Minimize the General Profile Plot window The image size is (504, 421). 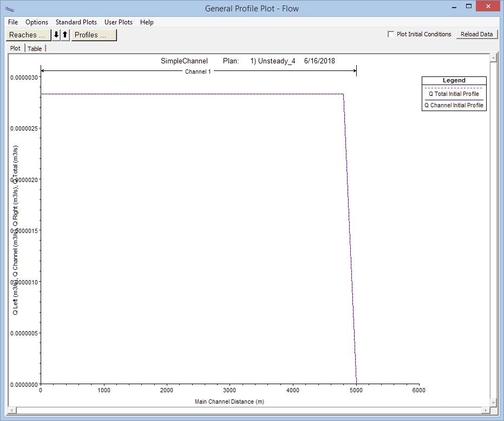coord(454,7)
